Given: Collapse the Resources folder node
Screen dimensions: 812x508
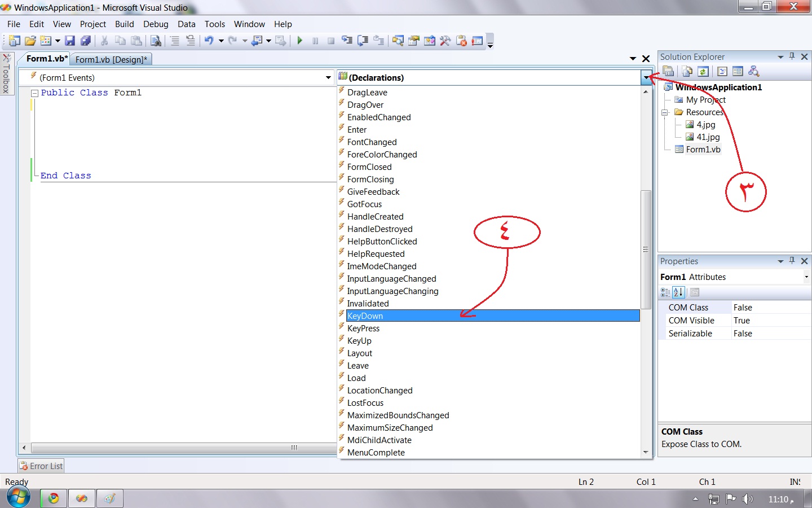Looking at the screenshot, I should pos(665,112).
